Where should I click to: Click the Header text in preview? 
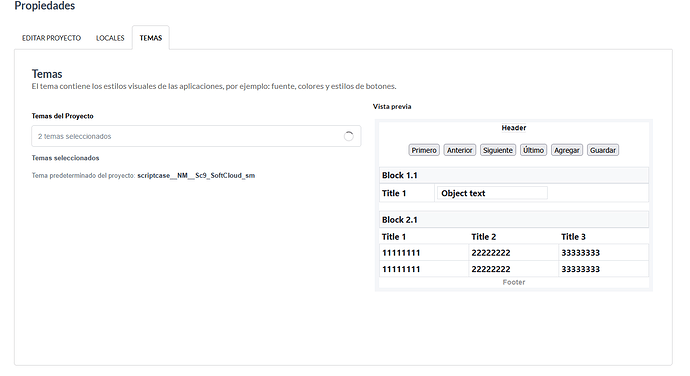coord(514,128)
